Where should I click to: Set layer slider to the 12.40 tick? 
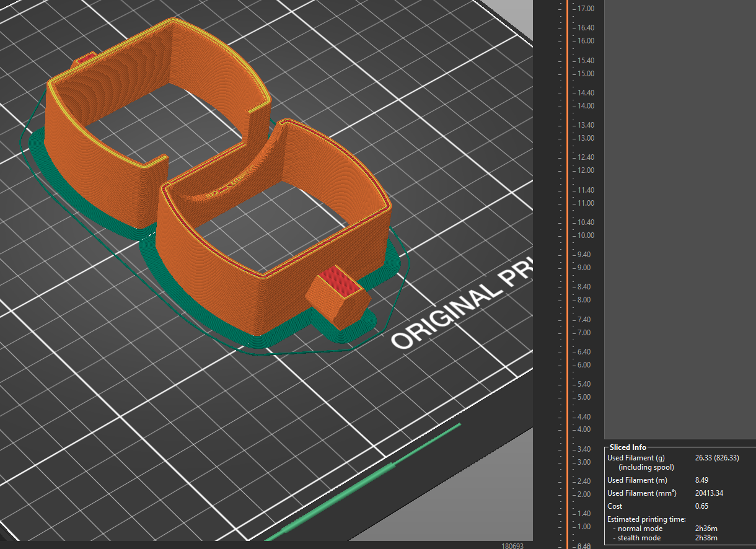[586, 157]
